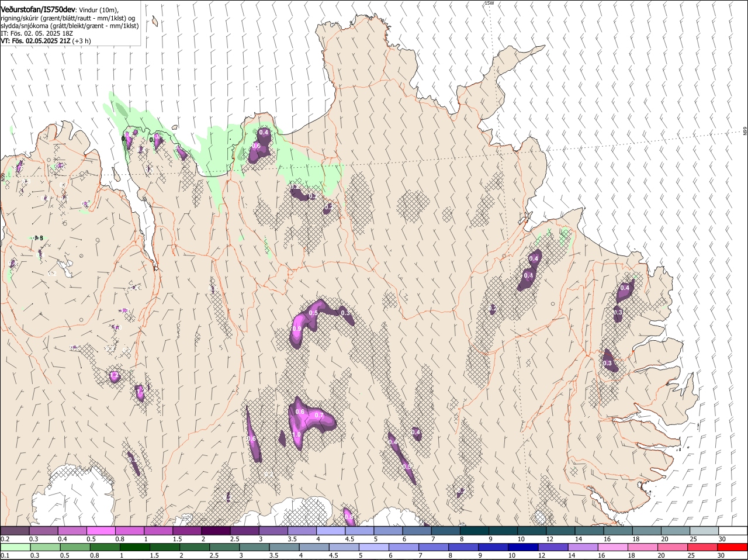Pick the dark purple snow-scale swatch labeled 2
This screenshot has width=748, height=560.
(216, 530)
